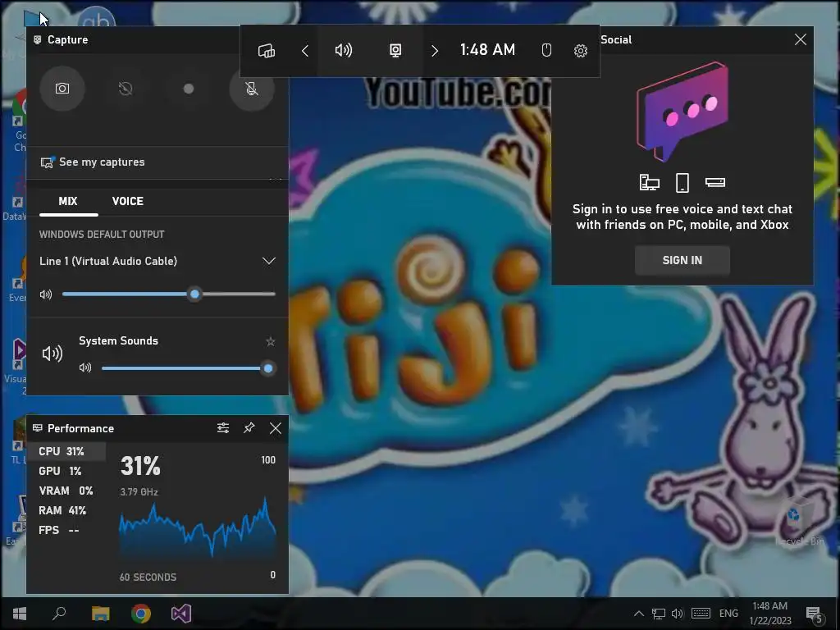This screenshot has height=630, width=840.
Task: Toggle mouse click-through icon in Game Bar
Action: tap(546, 50)
